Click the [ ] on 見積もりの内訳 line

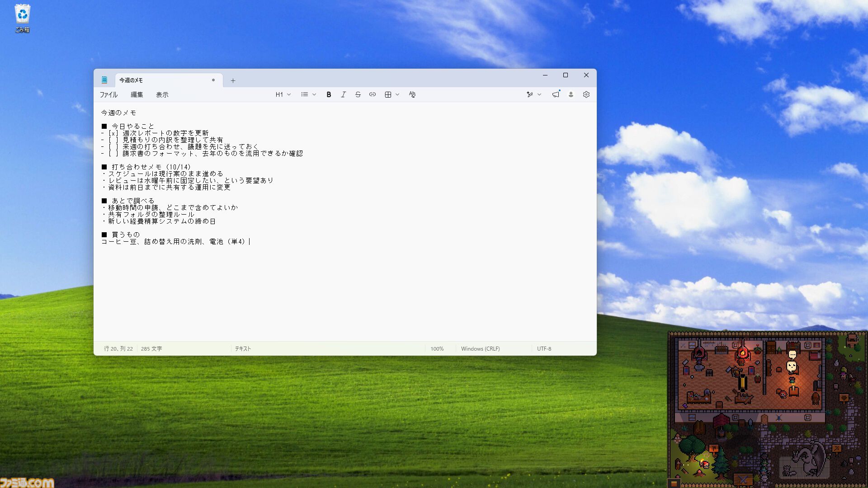click(113, 140)
